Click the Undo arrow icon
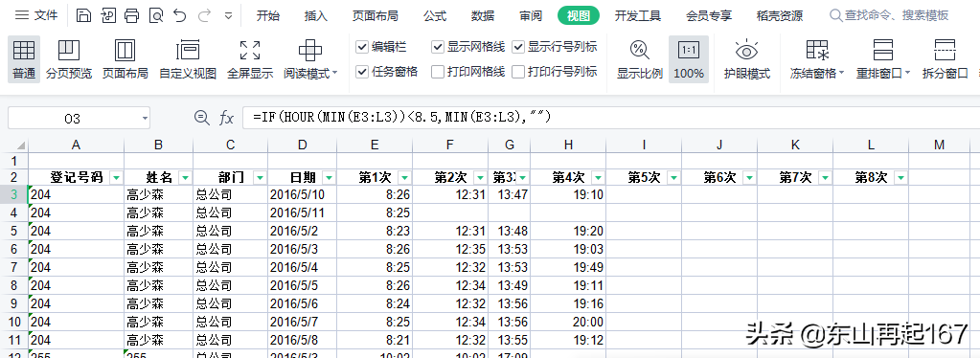Screen dimensions: 980x358 pos(180,16)
